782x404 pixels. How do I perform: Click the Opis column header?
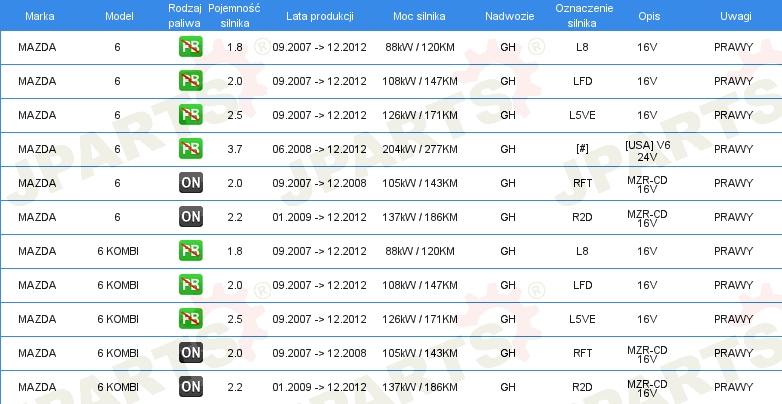point(649,16)
